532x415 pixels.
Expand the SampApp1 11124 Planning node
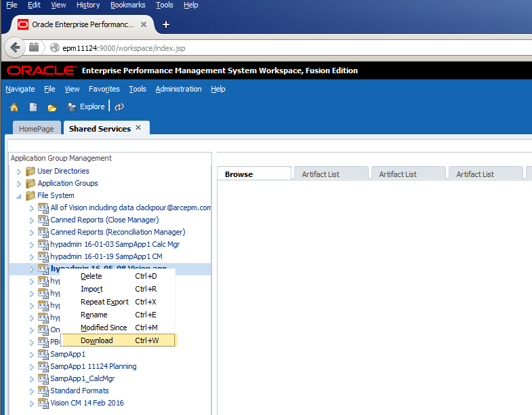click(32, 367)
